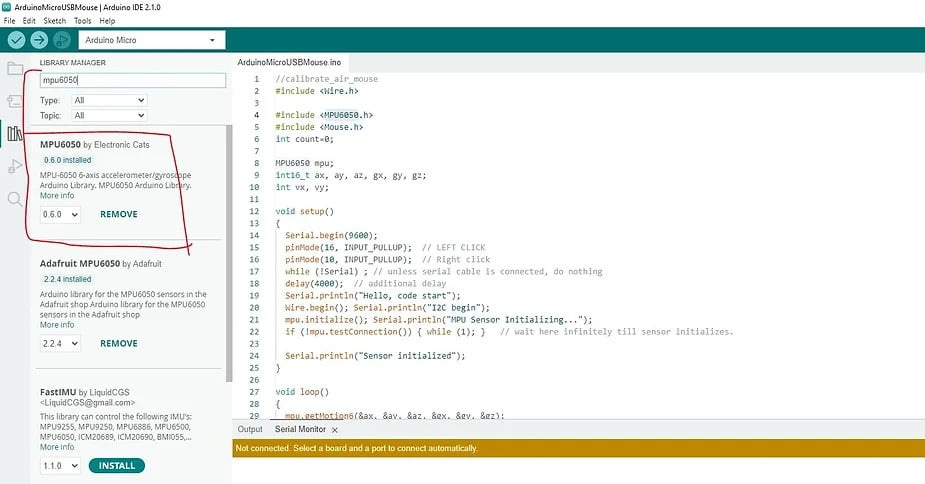Screen dimensions: 925x484
Task: Click code line 'MPU6050 mpu;'
Action: [304, 163]
